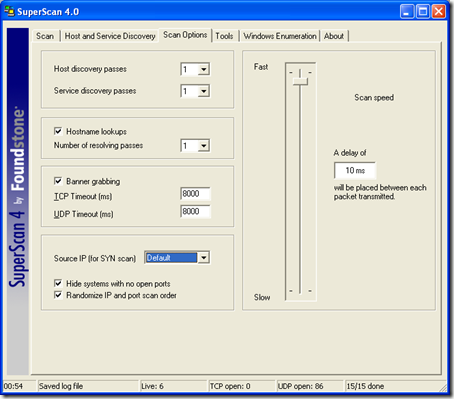Click the TCP Timeout input field
Viewport: 454px width, 399px height.
tap(195, 194)
